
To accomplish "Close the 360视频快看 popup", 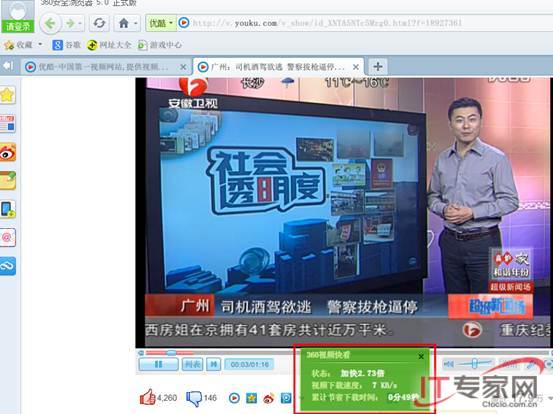I will coord(421,357).
